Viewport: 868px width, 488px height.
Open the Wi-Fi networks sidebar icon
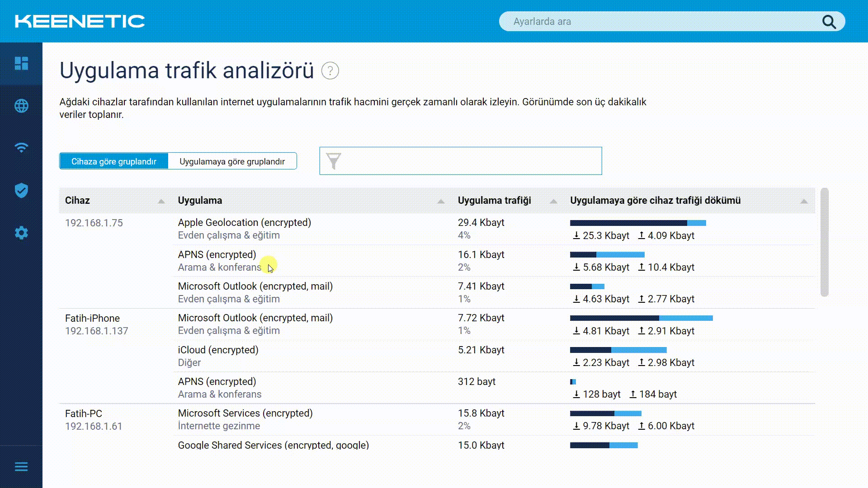[x=21, y=148]
